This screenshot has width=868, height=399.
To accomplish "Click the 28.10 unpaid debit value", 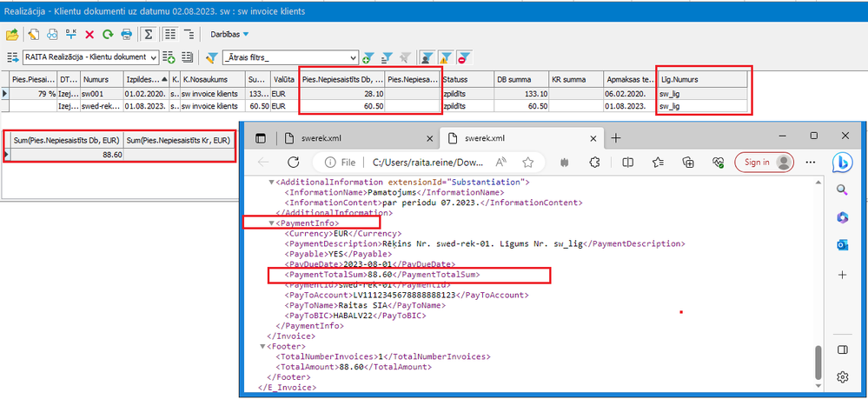I will [x=342, y=94].
